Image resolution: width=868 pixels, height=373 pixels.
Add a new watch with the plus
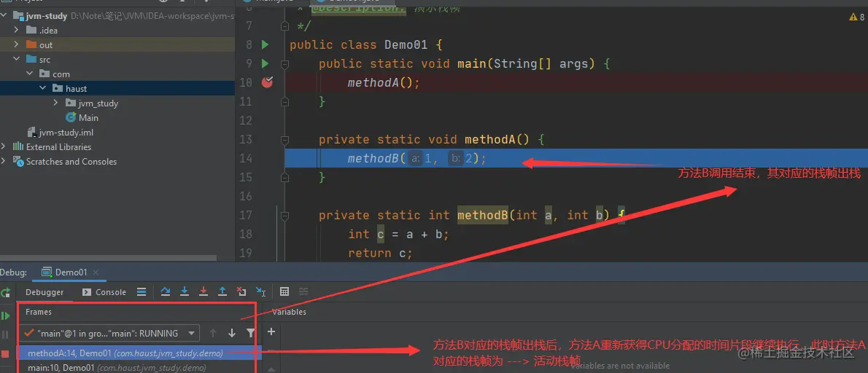point(271,331)
